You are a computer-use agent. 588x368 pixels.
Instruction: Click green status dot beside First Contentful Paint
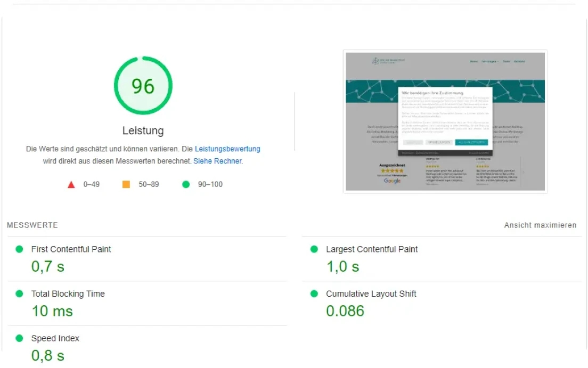(x=20, y=249)
